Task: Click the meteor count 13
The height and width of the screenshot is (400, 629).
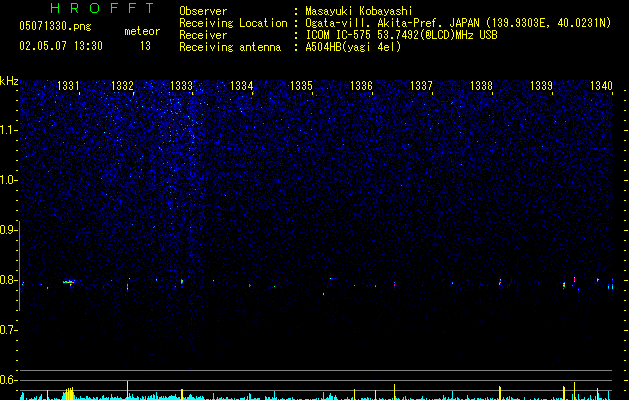Action: point(145,46)
